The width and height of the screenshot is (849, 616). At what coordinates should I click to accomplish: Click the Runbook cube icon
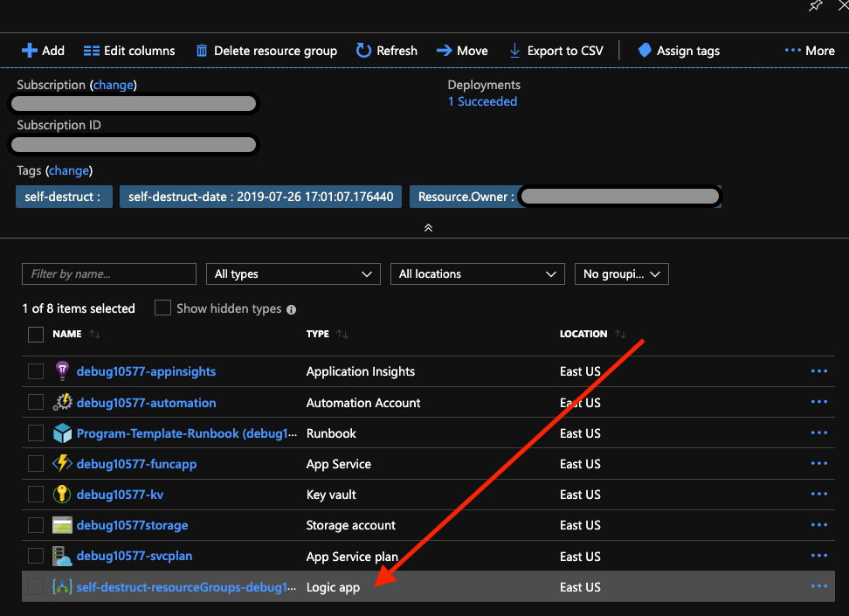62,433
